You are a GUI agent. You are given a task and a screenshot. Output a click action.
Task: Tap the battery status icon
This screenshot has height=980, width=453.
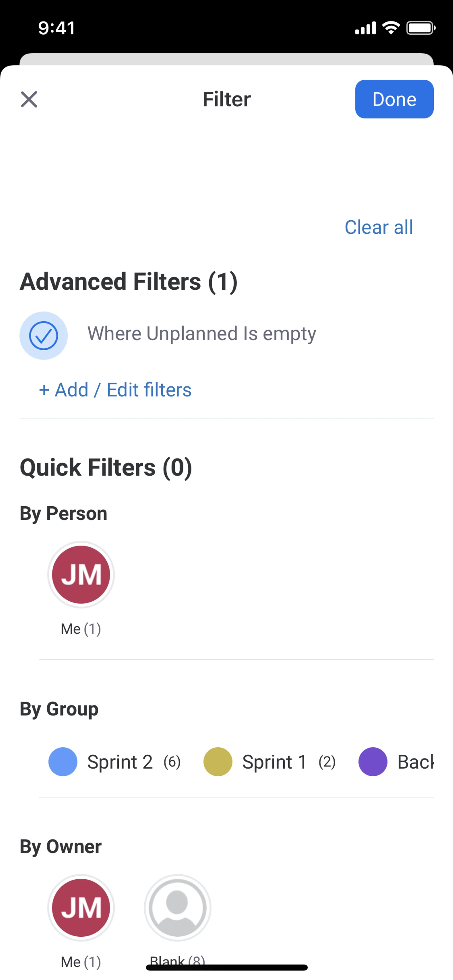421,28
